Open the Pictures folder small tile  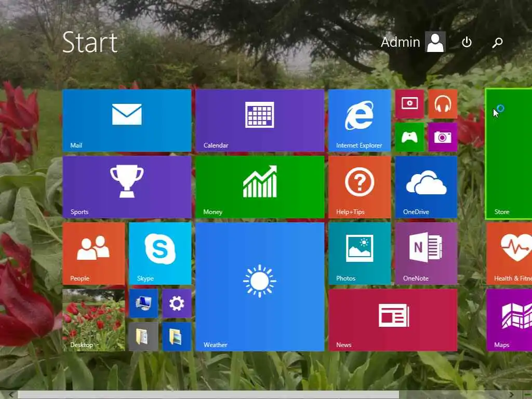(177, 337)
